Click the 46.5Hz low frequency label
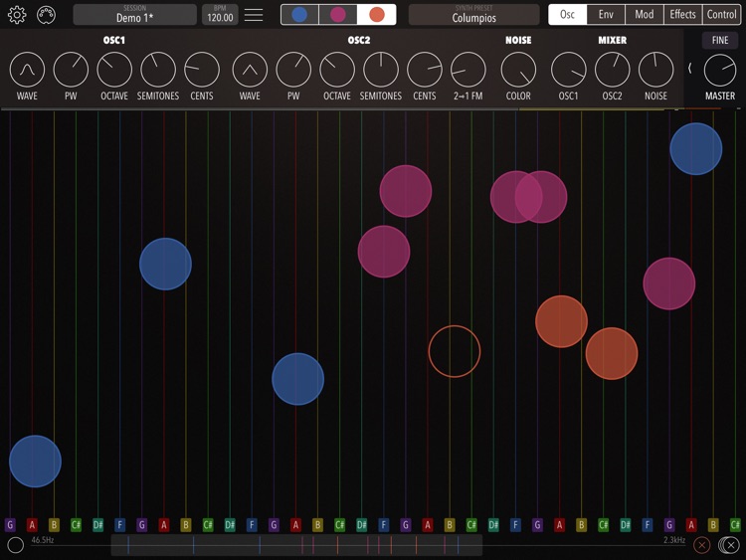This screenshot has width=746, height=560. [43, 540]
